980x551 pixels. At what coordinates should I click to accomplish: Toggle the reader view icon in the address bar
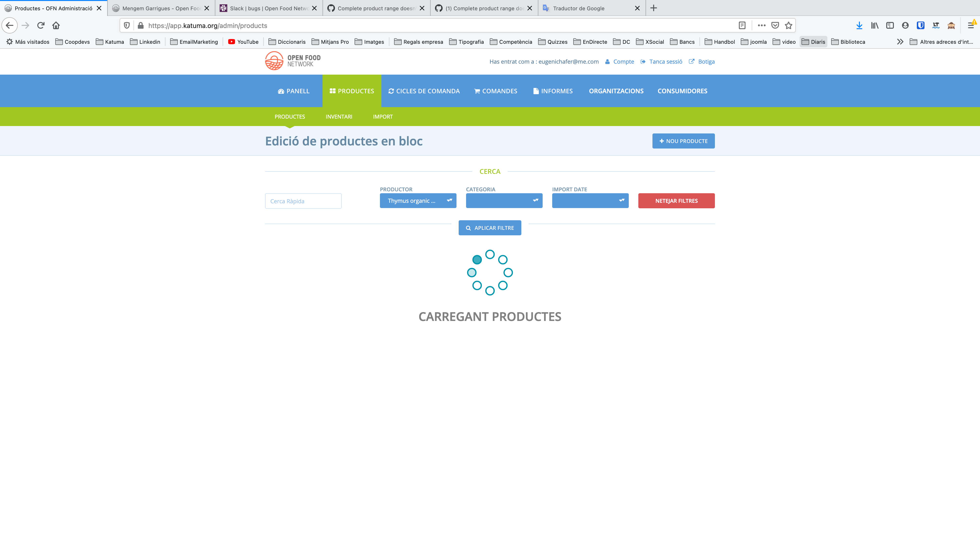(x=742, y=26)
